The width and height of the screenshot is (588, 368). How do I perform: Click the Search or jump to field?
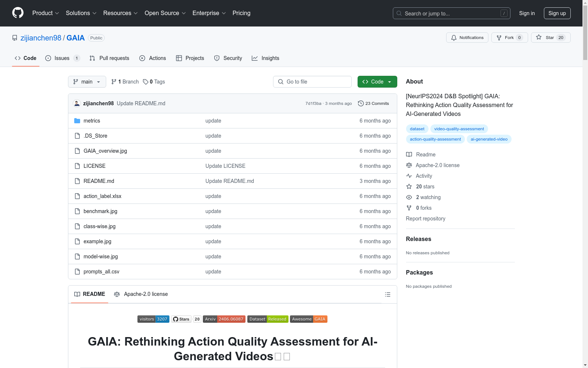click(452, 13)
